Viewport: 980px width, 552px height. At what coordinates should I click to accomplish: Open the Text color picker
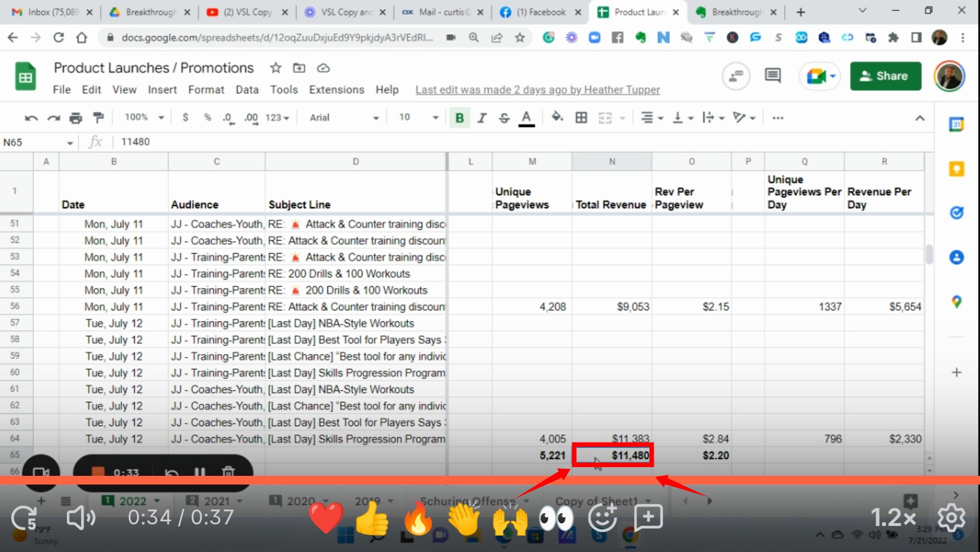[x=527, y=118]
